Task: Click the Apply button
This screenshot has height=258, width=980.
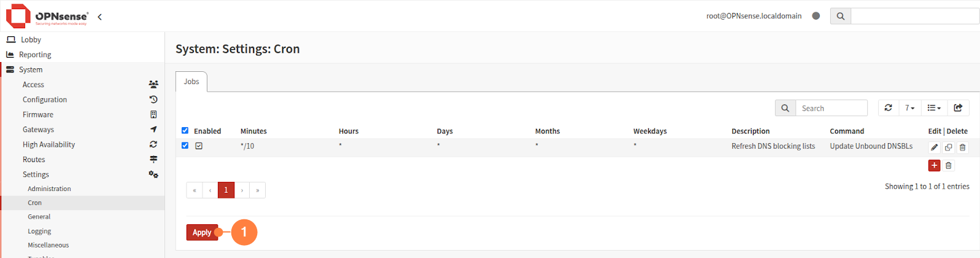Action: 202,232
